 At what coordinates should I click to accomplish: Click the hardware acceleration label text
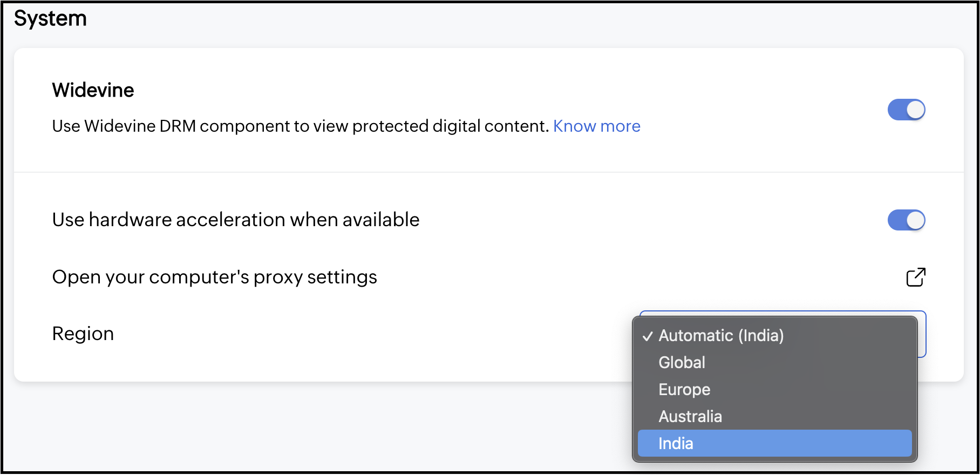tap(235, 220)
